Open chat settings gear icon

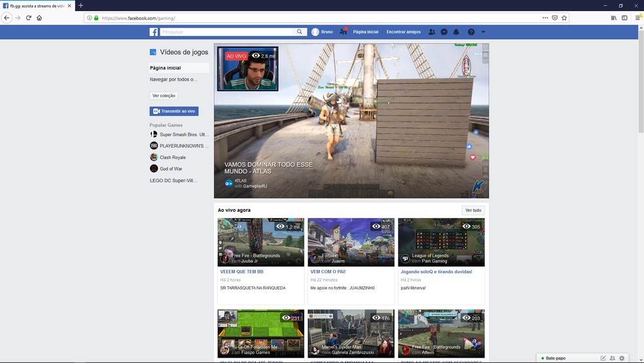pos(622,358)
